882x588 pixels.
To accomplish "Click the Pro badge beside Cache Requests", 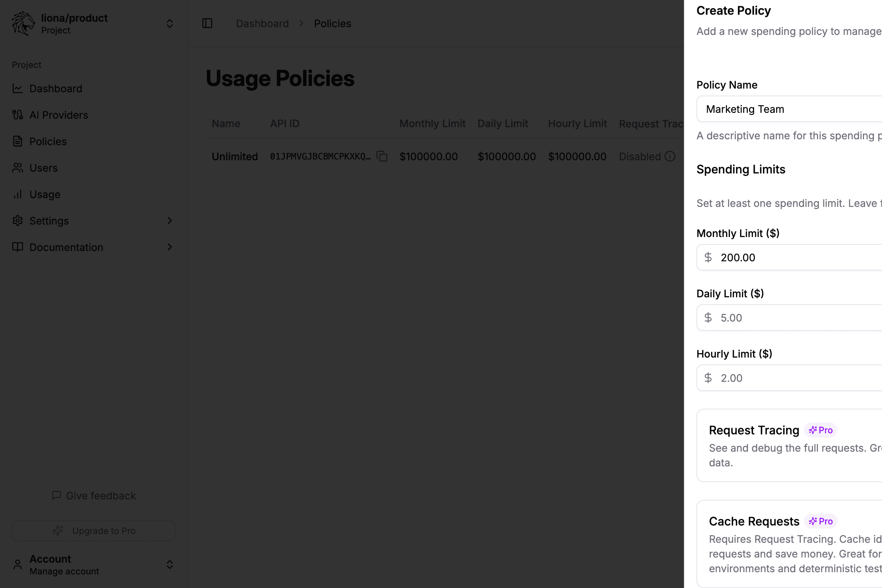I will (x=821, y=521).
